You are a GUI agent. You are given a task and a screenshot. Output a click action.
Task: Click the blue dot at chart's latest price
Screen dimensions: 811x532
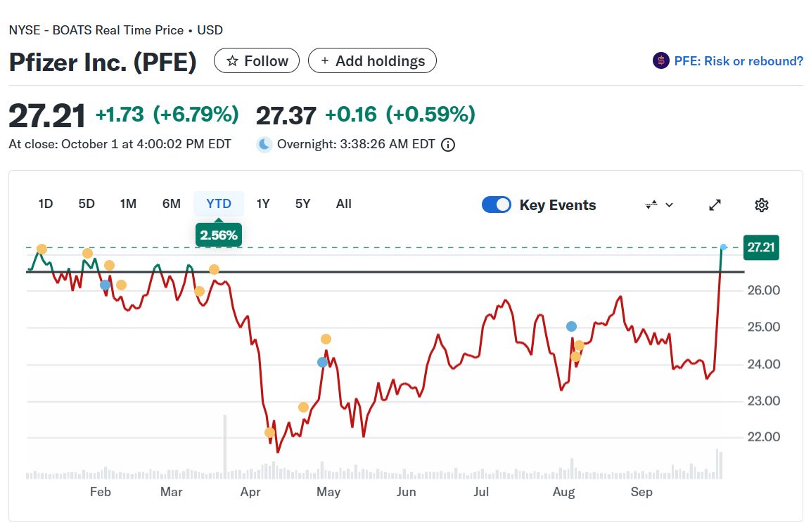point(723,247)
